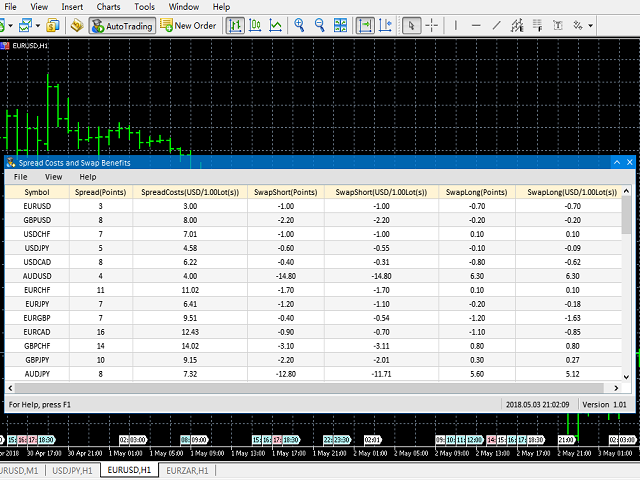Screen dimensions: 640x480
Task: Switch to the EURZAR,H1 chart tab
Action: click(x=187, y=470)
